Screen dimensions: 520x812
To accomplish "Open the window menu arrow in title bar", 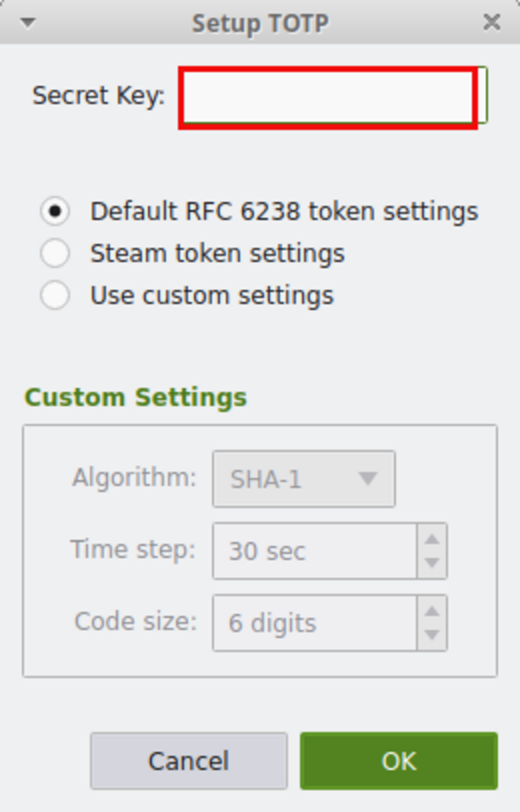I will pyautogui.click(x=28, y=22).
